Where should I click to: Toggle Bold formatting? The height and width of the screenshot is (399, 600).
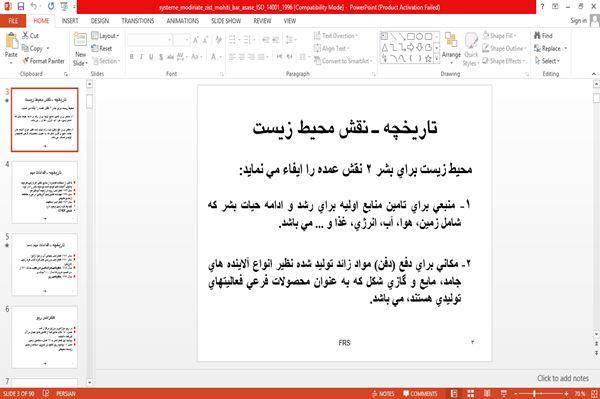[x=132, y=57]
